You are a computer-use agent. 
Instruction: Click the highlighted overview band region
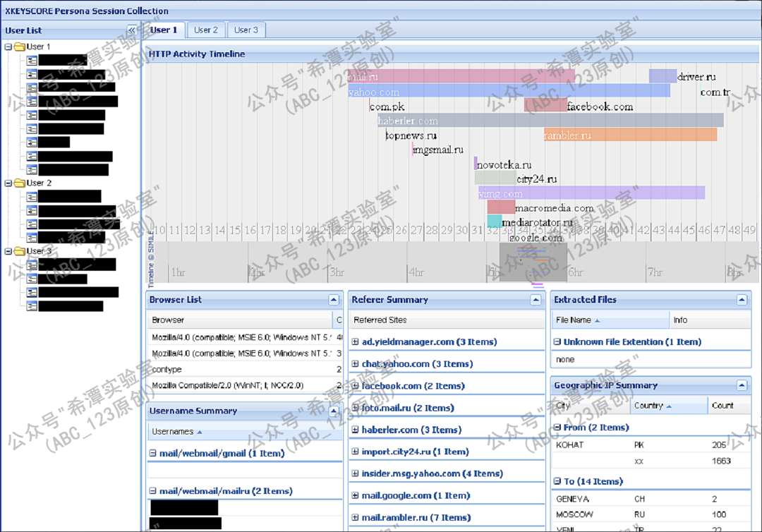pos(533,261)
